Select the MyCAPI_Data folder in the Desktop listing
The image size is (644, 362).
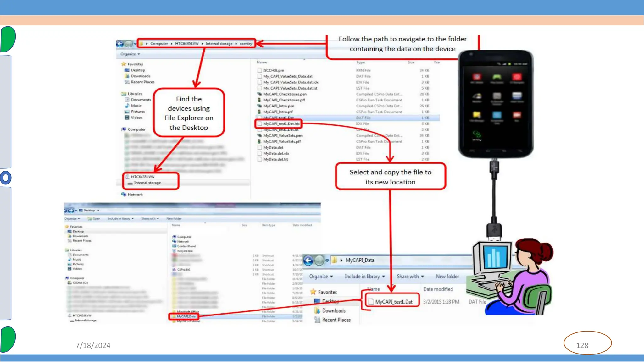click(x=186, y=316)
